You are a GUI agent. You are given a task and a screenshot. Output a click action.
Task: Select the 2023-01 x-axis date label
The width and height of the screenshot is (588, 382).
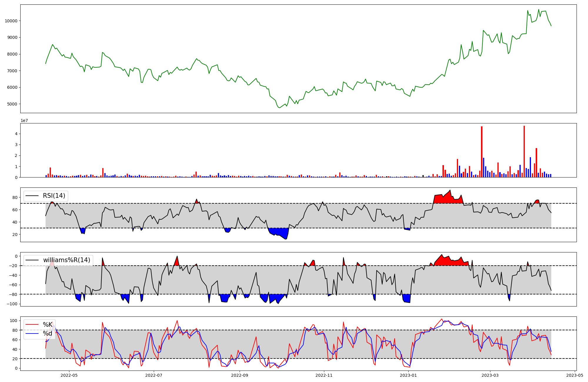coord(409,375)
